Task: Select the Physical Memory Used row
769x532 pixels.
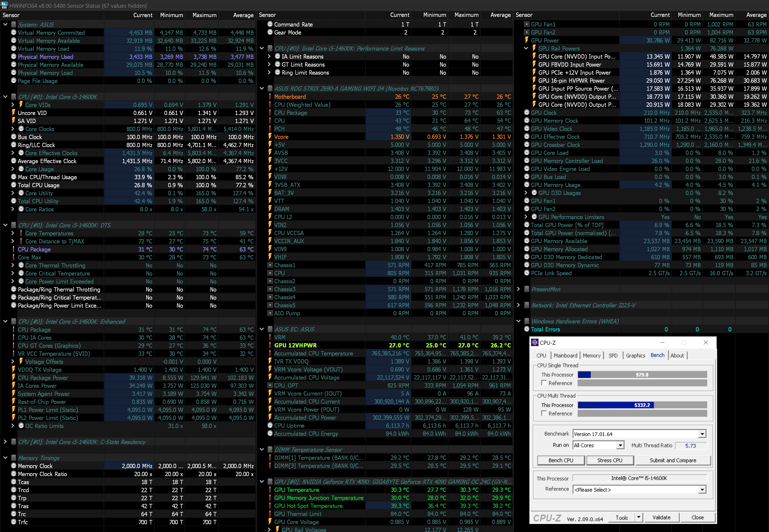Action: coord(128,57)
